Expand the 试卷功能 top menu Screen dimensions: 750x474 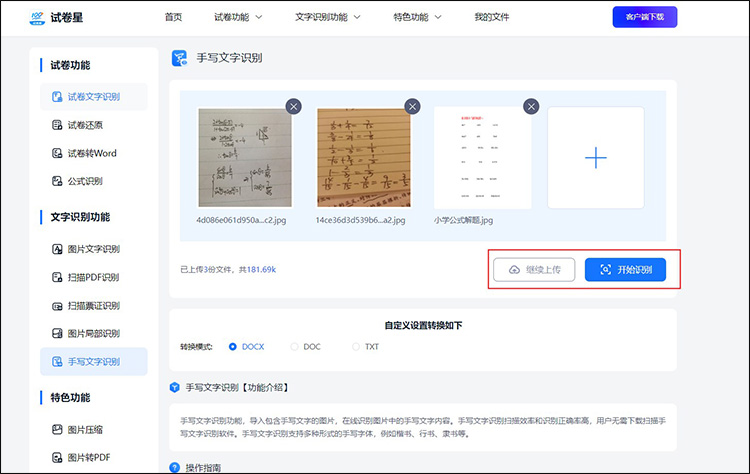tap(238, 17)
